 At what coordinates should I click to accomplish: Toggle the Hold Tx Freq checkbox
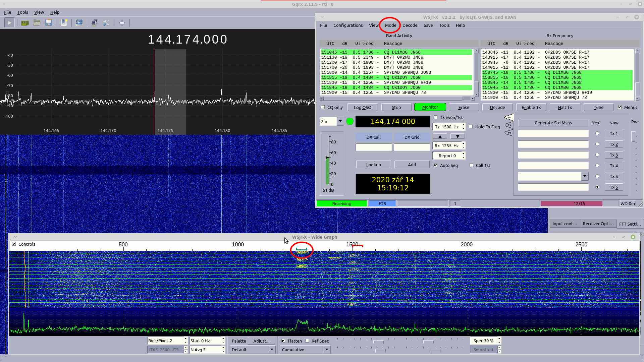pos(471,127)
